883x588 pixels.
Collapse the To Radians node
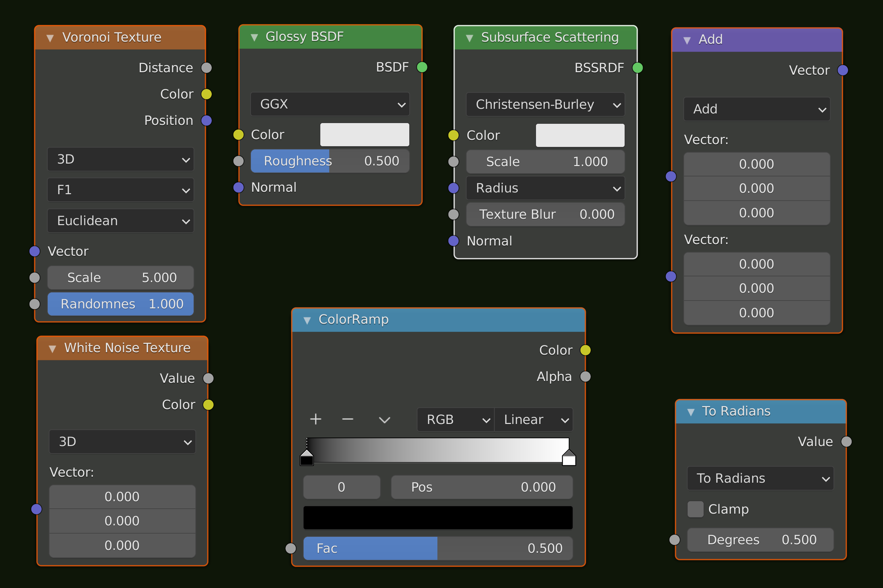(690, 412)
